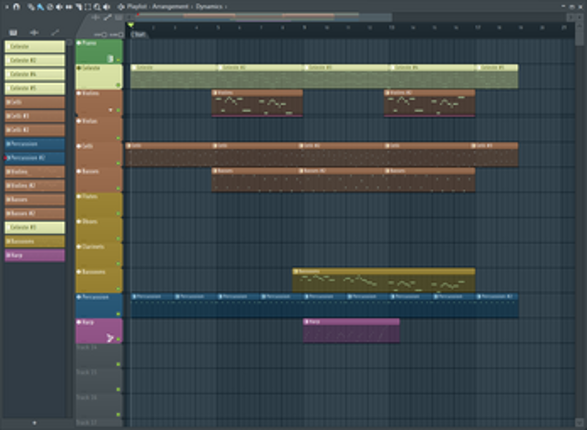Open the Bassoons clip's corner menu icon
587x430 pixels.
click(296, 271)
